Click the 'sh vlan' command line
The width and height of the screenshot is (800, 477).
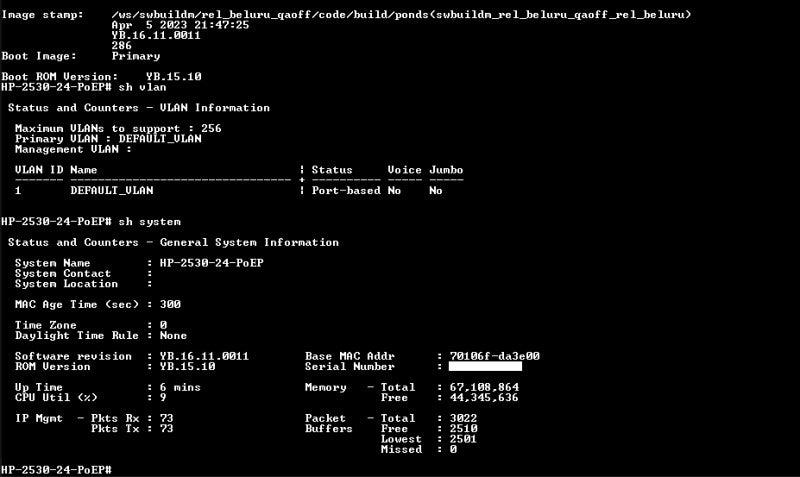pos(84,87)
